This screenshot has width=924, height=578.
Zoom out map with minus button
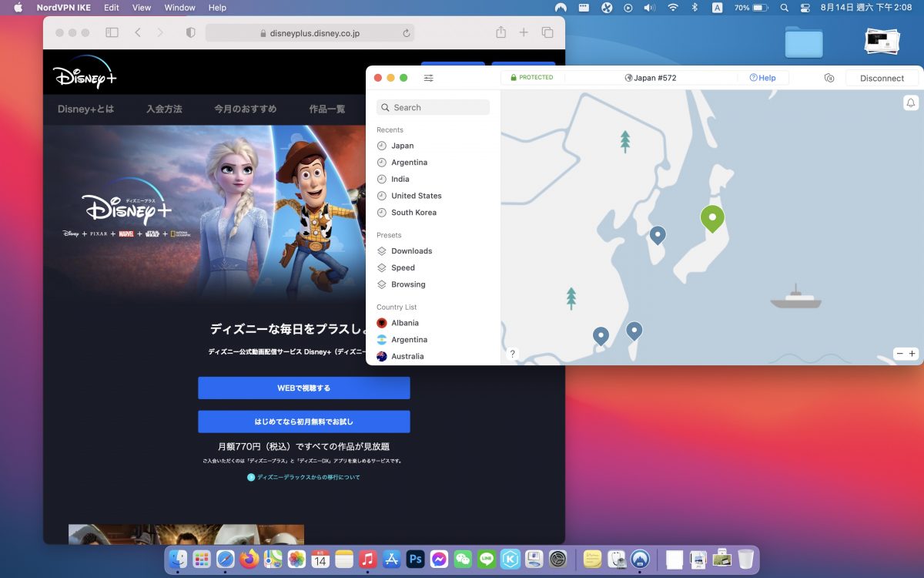(x=899, y=354)
